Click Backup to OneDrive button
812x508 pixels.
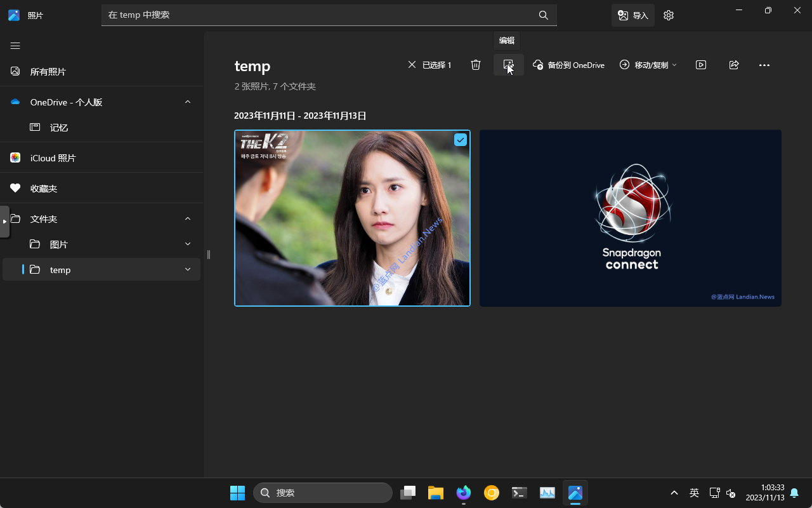pyautogui.click(x=569, y=65)
